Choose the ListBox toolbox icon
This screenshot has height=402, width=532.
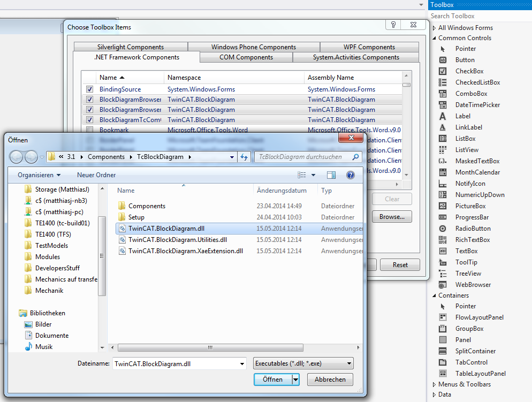443,139
